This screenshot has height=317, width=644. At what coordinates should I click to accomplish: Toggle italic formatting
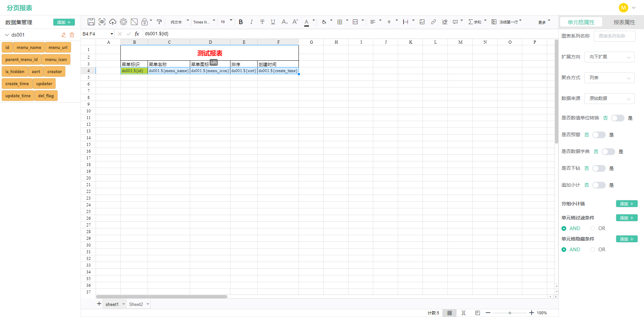(x=252, y=22)
